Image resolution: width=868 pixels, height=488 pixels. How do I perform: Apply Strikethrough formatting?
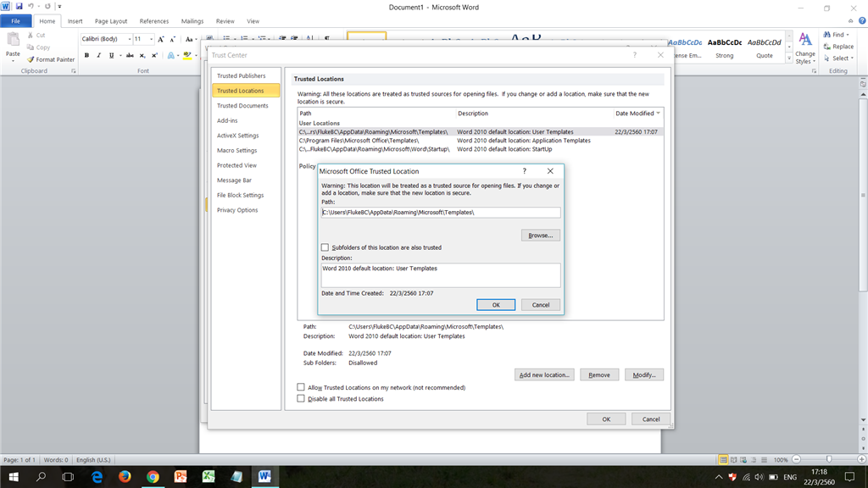pyautogui.click(x=130, y=55)
